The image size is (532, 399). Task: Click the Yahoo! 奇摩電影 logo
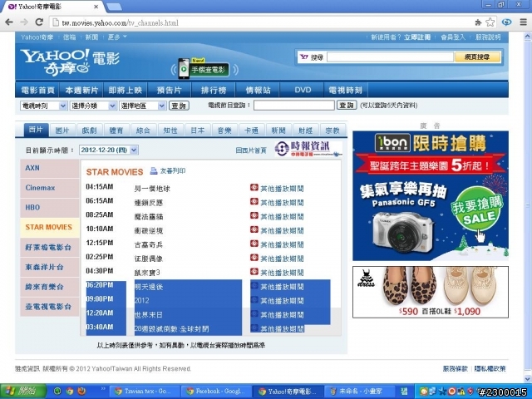70,62
